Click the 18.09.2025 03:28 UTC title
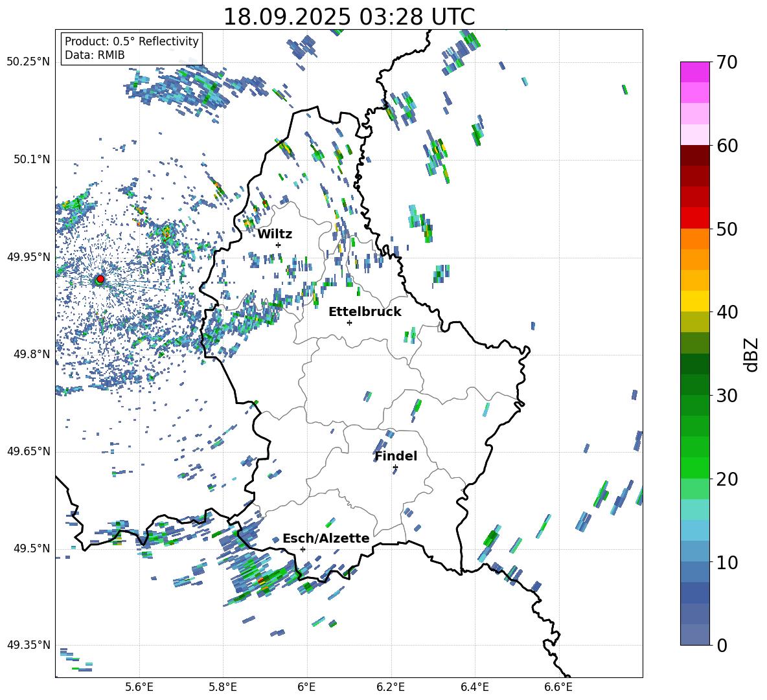Screen dimensions: 767x700 click(349, 17)
